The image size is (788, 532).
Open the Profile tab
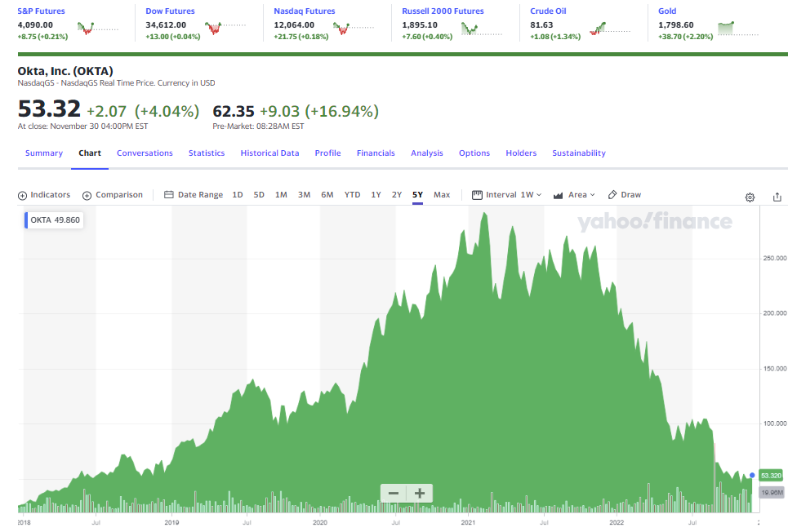pyautogui.click(x=327, y=153)
